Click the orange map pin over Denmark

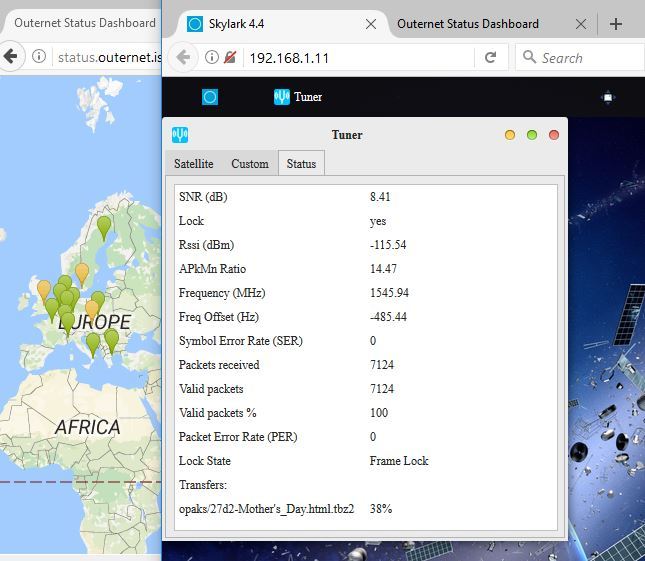click(x=82, y=274)
